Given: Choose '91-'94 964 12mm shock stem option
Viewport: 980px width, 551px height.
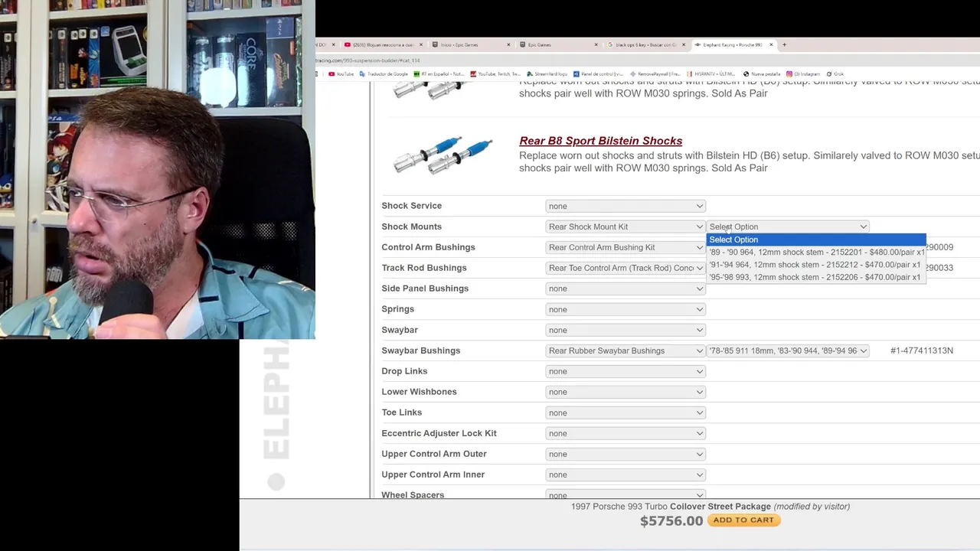Looking at the screenshot, I should [816, 265].
